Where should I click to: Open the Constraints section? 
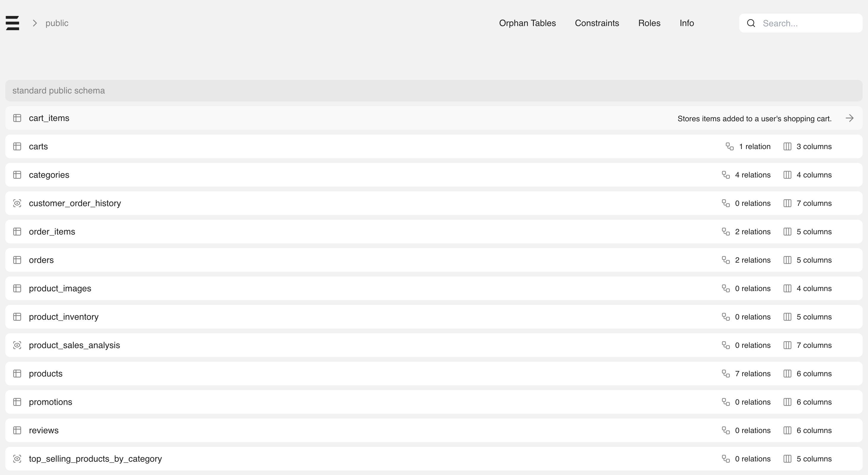(597, 23)
